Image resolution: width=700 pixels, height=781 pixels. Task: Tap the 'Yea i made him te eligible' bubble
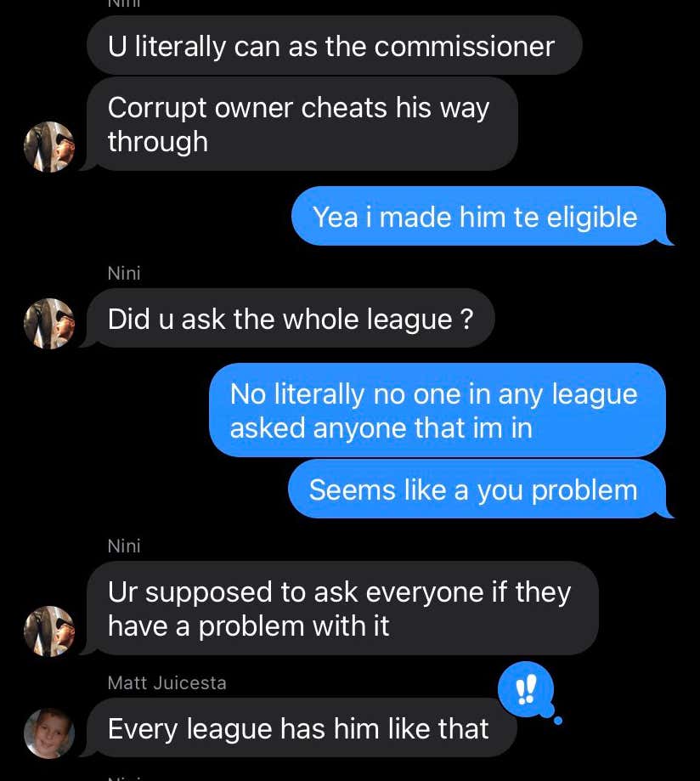click(x=479, y=216)
